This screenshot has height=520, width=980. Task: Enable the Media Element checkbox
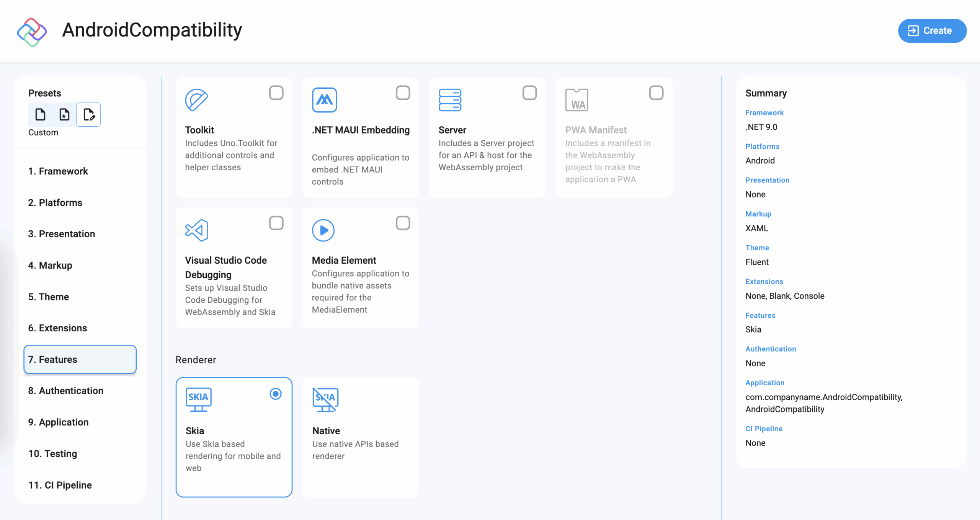[403, 223]
